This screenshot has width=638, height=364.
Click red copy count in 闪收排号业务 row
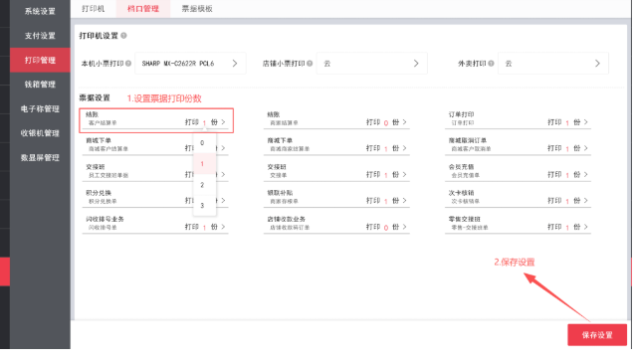204,228
